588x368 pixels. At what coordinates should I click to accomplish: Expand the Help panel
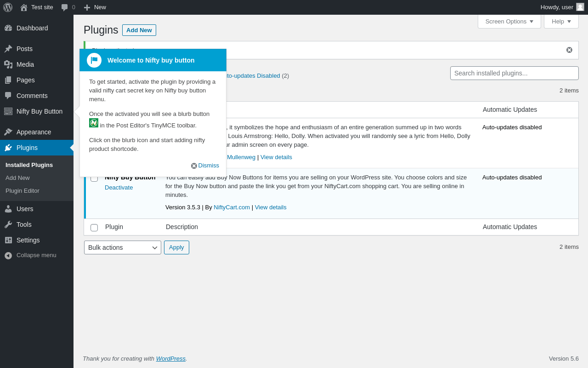[561, 21]
